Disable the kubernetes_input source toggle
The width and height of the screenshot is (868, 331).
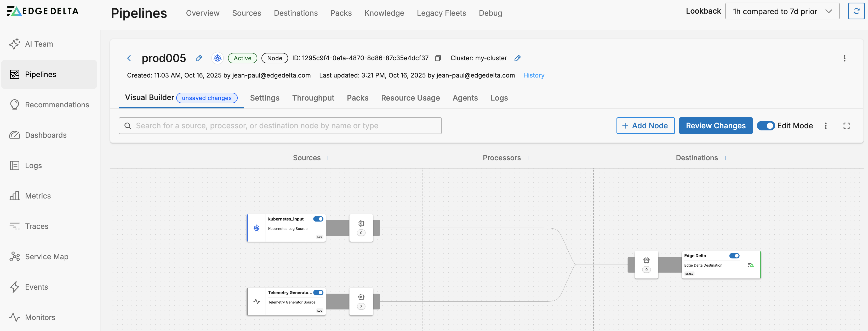click(318, 219)
